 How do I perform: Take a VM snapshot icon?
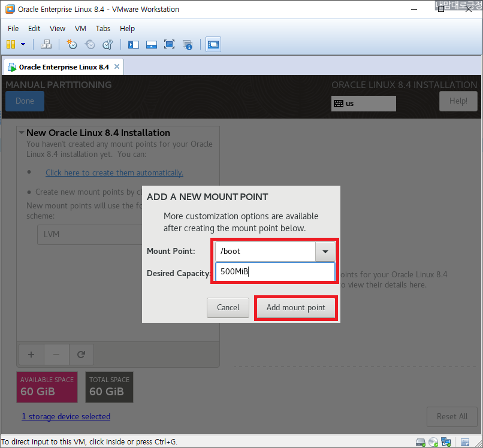tap(72, 44)
